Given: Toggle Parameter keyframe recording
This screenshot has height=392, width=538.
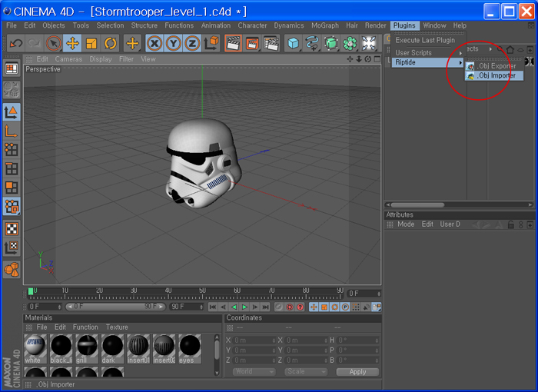Looking at the screenshot, I should coord(345,307).
